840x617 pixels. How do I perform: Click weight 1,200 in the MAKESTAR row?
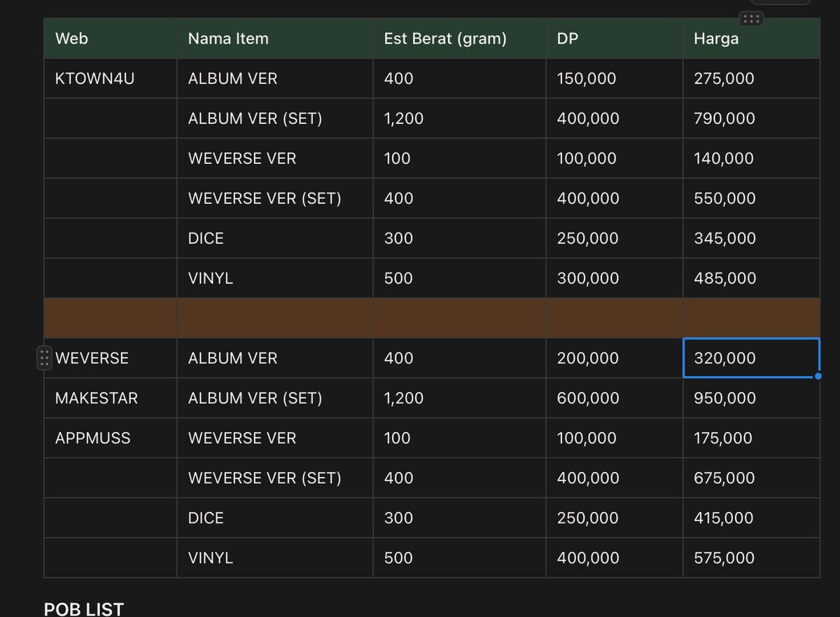(459, 398)
